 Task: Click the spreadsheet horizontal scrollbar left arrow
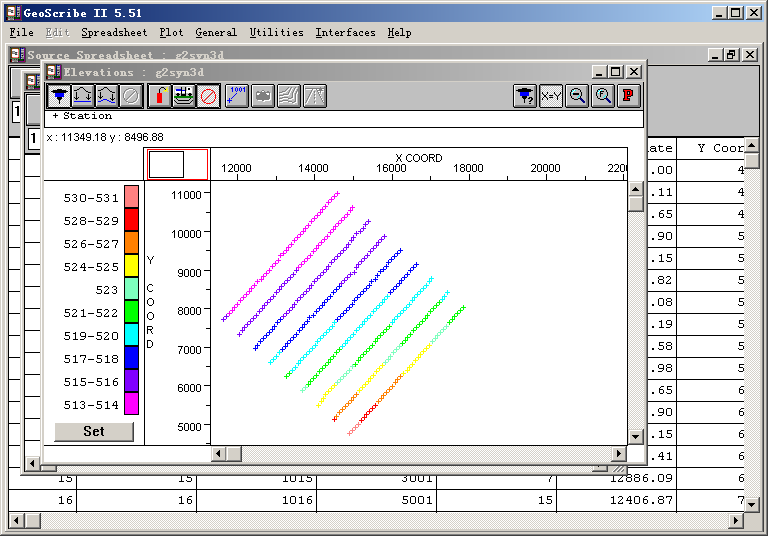coord(16,520)
